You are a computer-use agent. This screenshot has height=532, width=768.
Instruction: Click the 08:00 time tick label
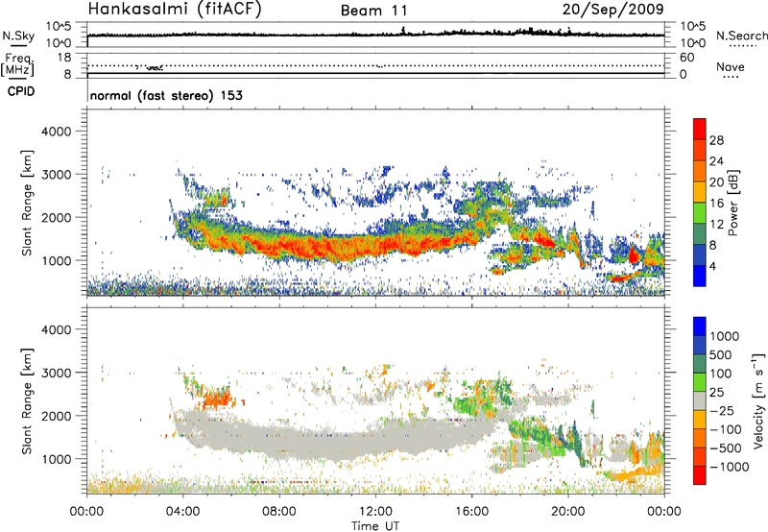tap(279, 512)
